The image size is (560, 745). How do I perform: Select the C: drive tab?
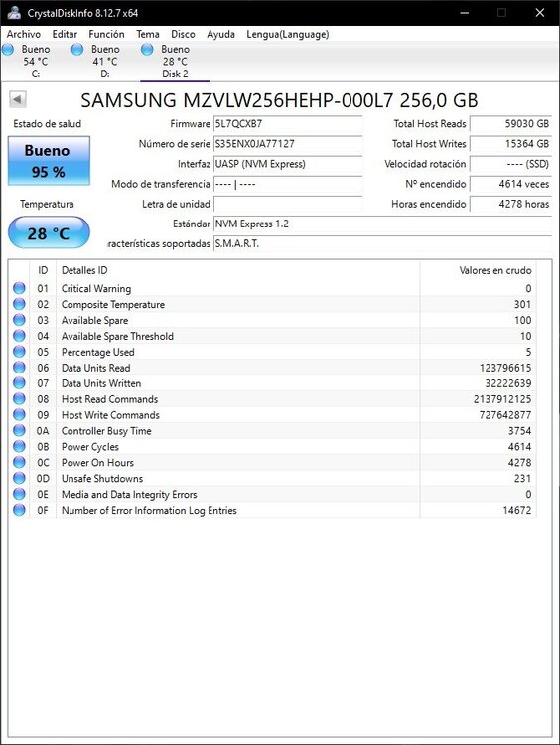(x=35, y=62)
